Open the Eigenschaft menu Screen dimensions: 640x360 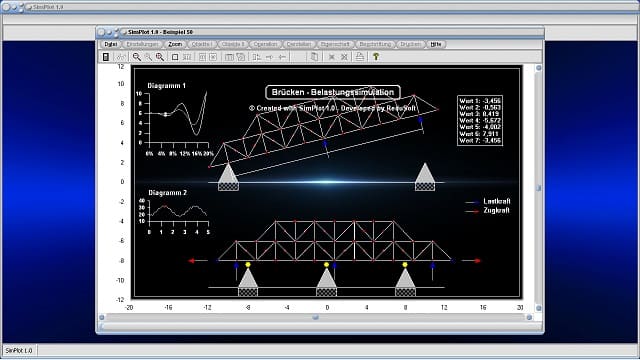tap(335, 44)
